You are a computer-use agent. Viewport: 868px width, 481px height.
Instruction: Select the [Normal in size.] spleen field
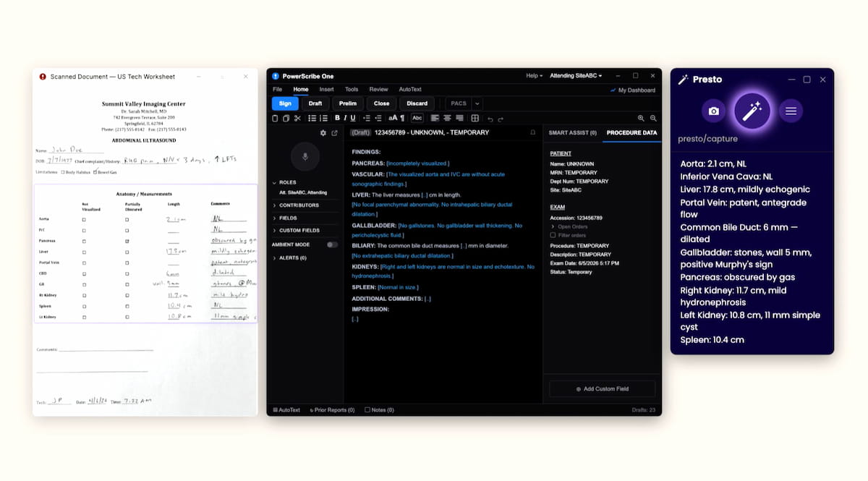coord(398,287)
